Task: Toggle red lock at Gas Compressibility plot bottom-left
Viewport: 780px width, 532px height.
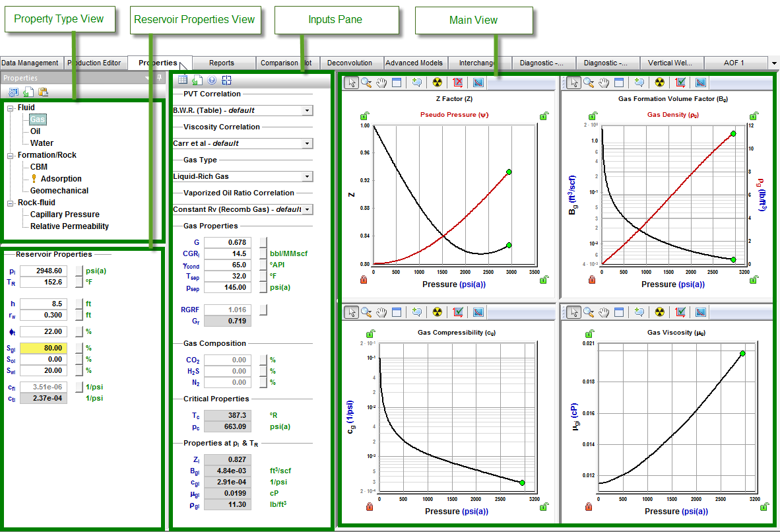Action: coord(370,507)
